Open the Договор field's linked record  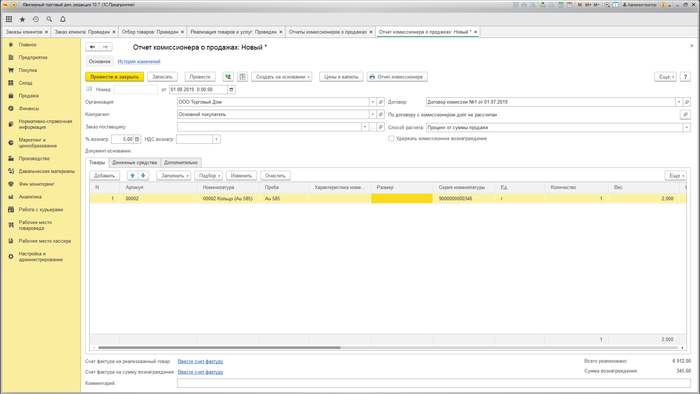coord(687,102)
